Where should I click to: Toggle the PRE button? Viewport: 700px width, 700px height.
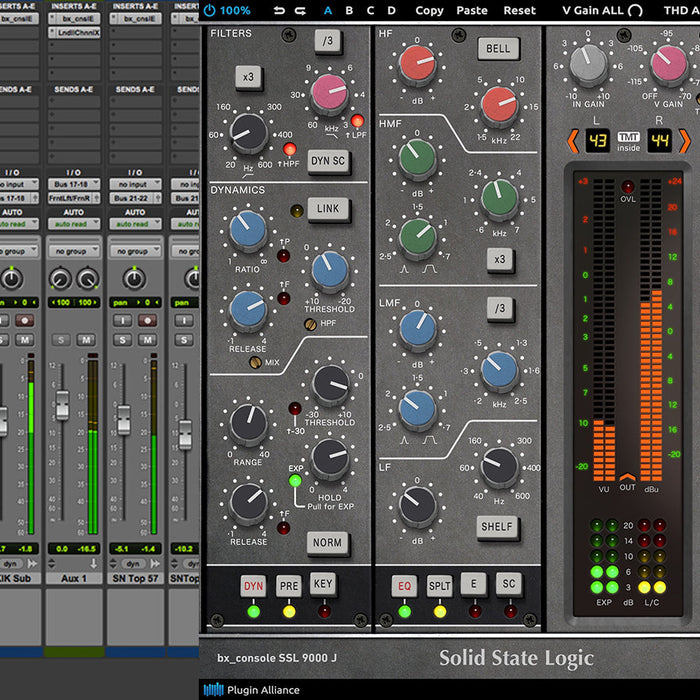click(288, 586)
